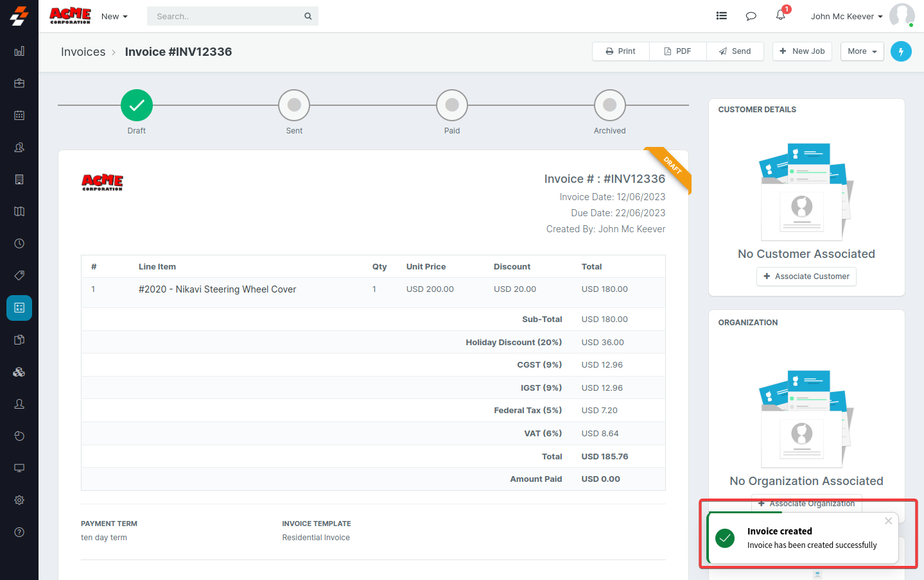Click Associate Customer button
Screen dimensions: 924x580
pyautogui.click(x=806, y=277)
